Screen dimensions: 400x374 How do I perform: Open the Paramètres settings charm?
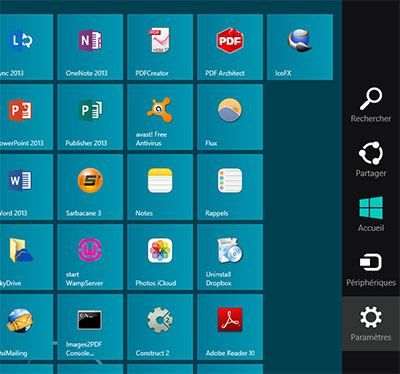371,324
